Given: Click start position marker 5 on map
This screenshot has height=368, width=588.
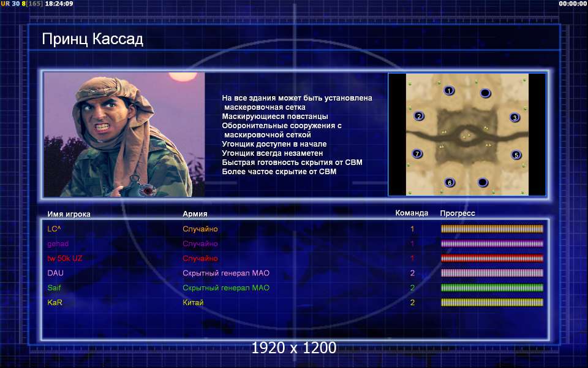Looking at the screenshot, I should (x=516, y=155).
